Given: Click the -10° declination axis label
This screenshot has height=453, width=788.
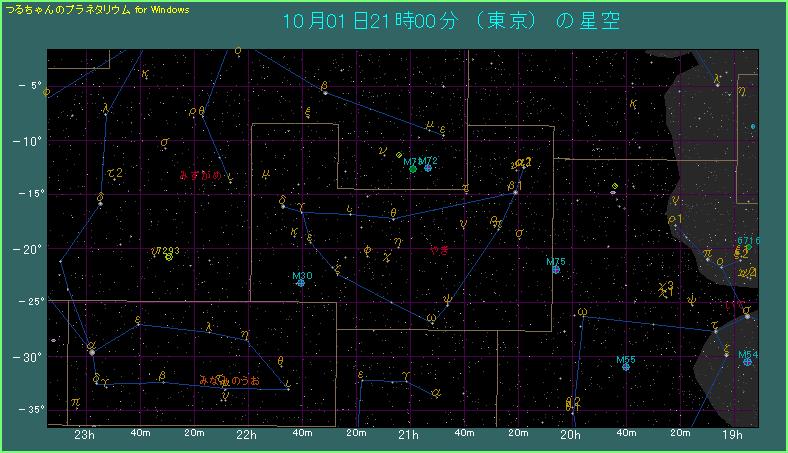Looking at the screenshot, I should (x=28, y=140).
